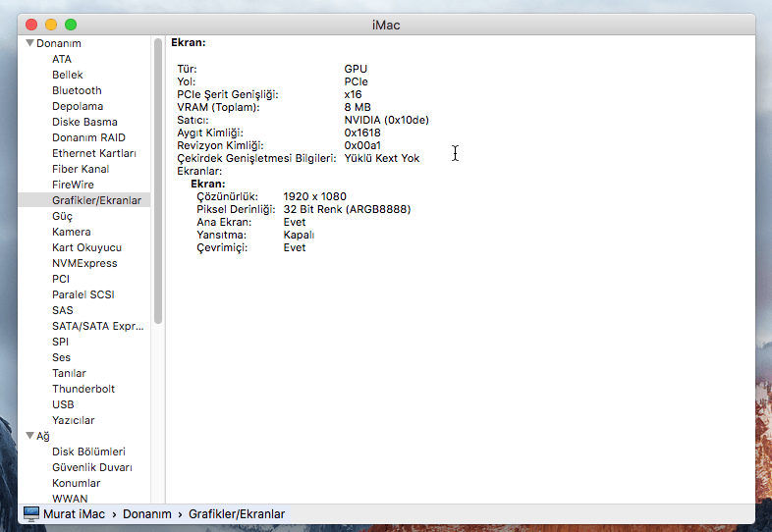The height and width of the screenshot is (532, 772).
Task: Select SATA/SATA Expr... entry
Action: pos(98,326)
